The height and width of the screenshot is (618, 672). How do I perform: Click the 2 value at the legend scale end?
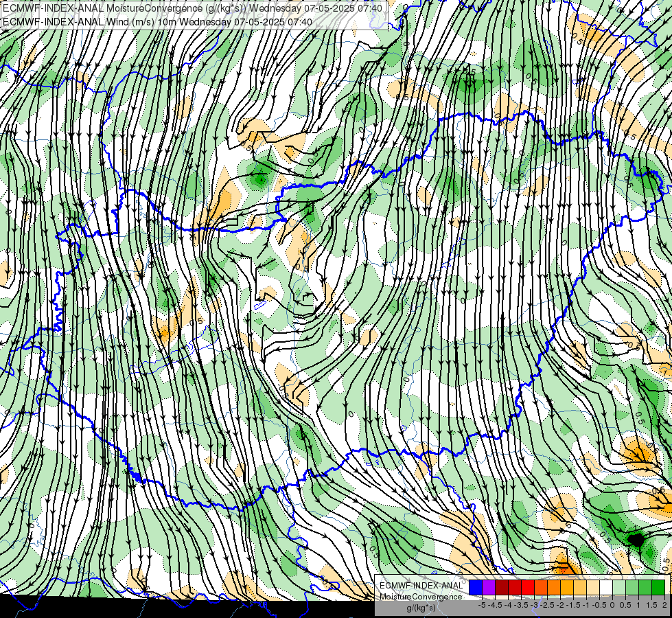(x=664, y=605)
